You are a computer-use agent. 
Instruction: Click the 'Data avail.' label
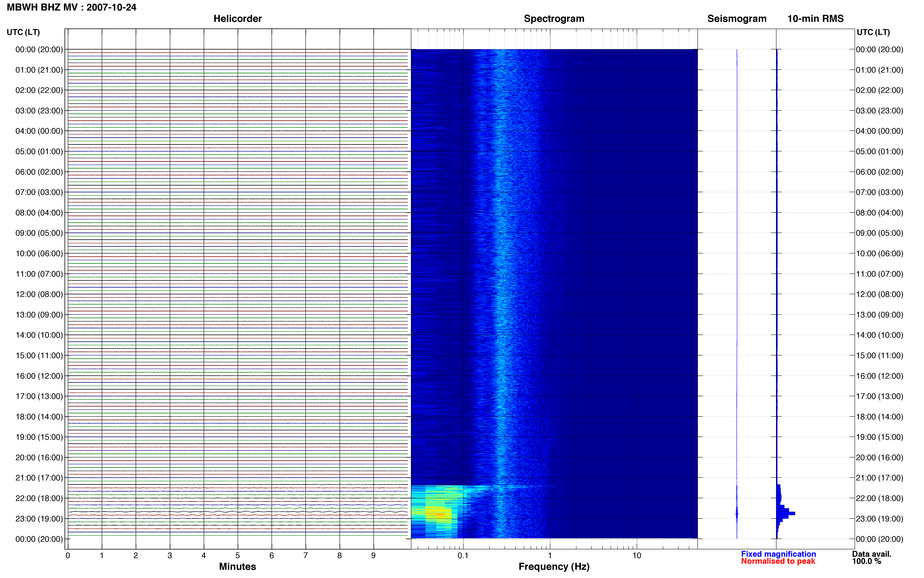[872, 554]
